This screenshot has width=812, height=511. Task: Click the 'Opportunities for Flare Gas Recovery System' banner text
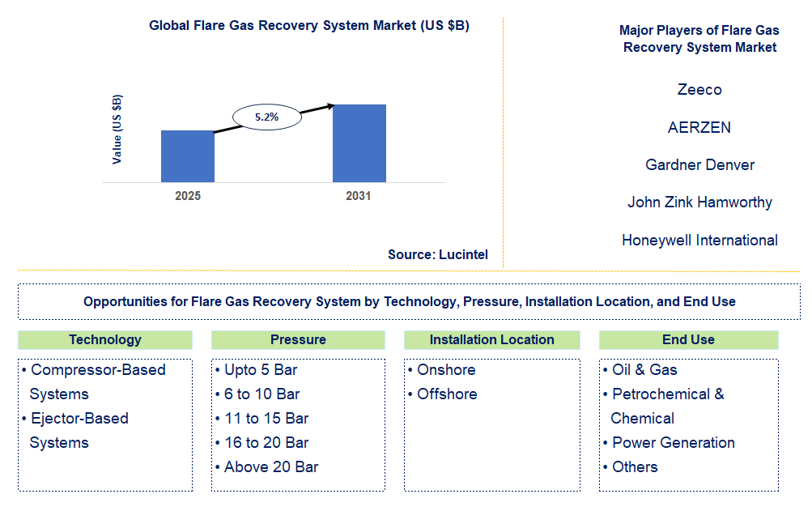[409, 301]
